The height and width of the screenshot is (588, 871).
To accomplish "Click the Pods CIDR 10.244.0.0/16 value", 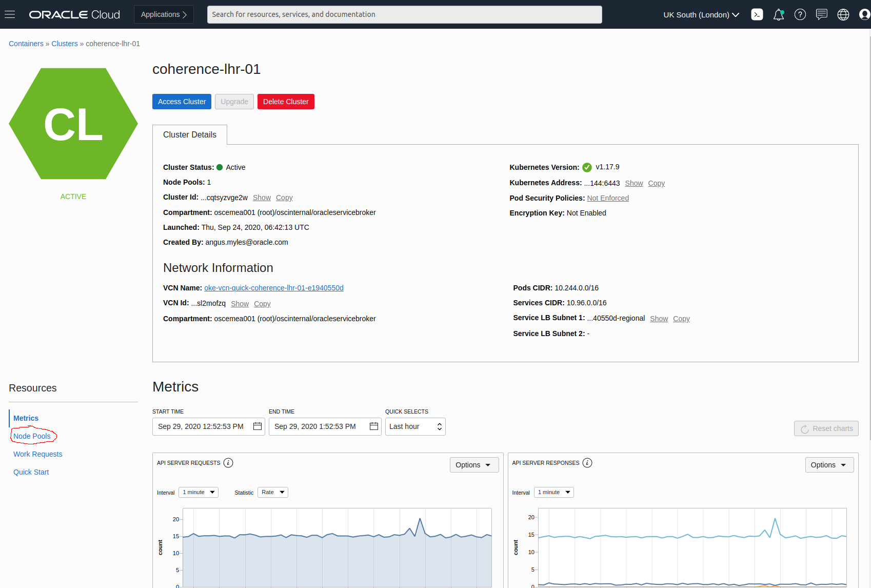I will coord(577,288).
